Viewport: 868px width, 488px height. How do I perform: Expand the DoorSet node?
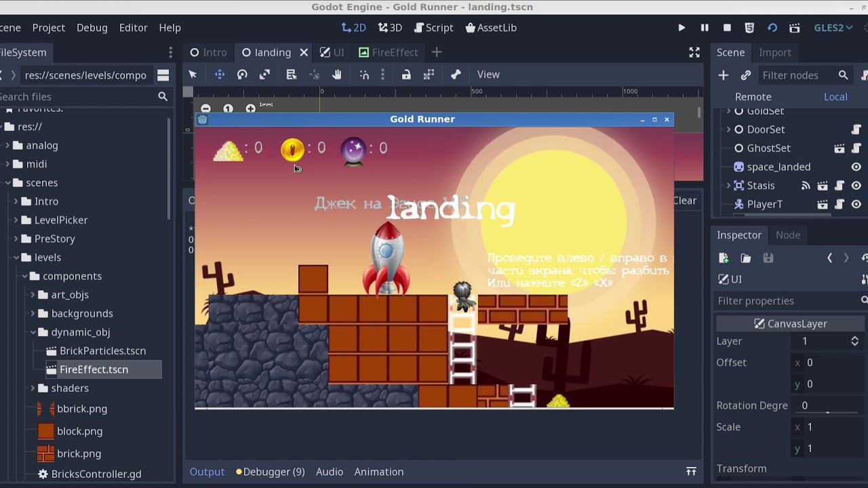(x=729, y=129)
